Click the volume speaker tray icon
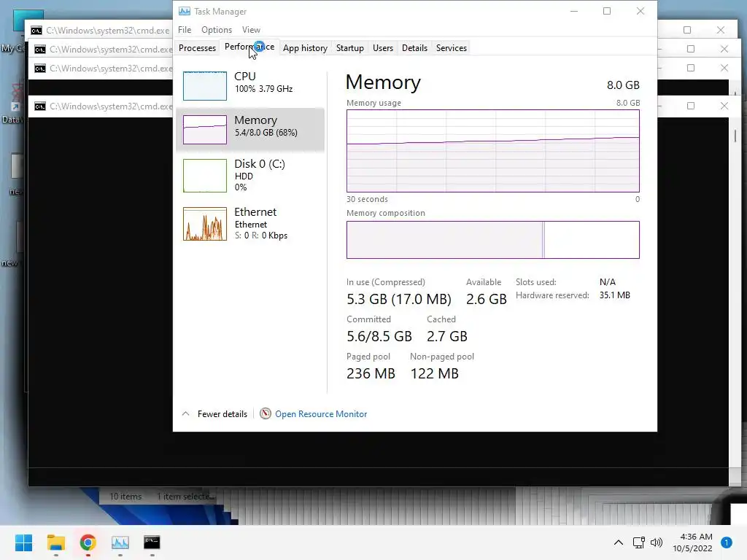The height and width of the screenshot is (560, 747). 657,542
